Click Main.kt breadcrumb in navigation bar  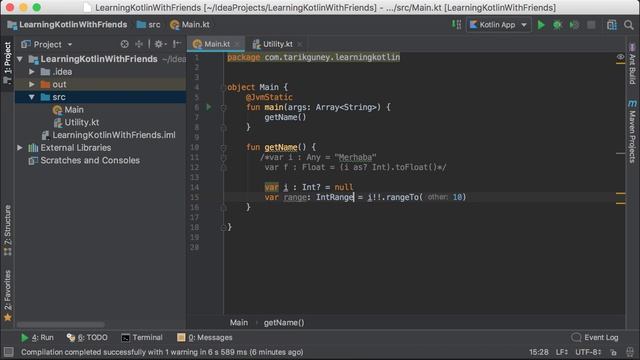click(x=190, y=25)
